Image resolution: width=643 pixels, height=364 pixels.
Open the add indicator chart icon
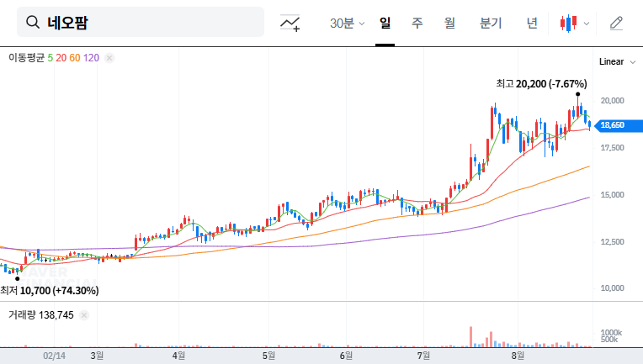coord(290,23)
